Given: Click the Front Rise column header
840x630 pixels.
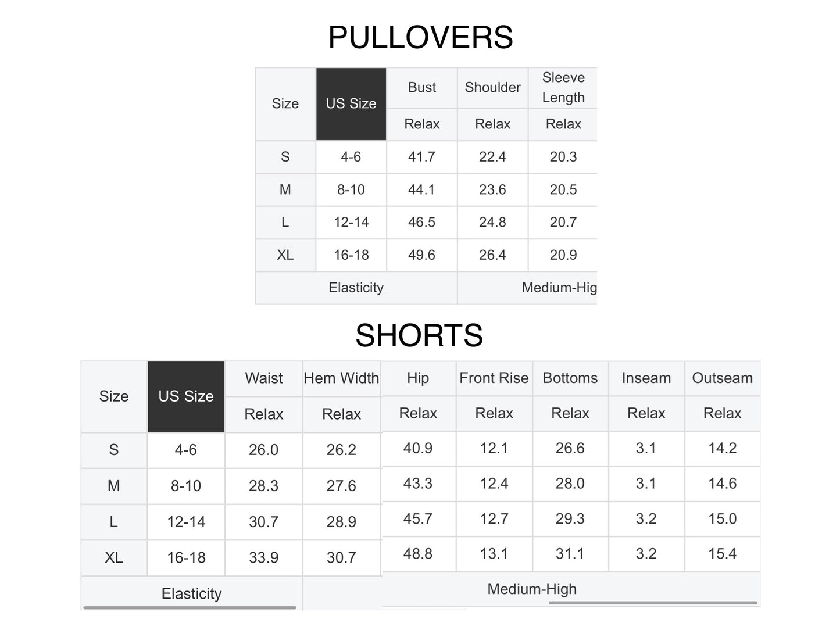Looking at the screenshot, I should click(x=494, y=378).
